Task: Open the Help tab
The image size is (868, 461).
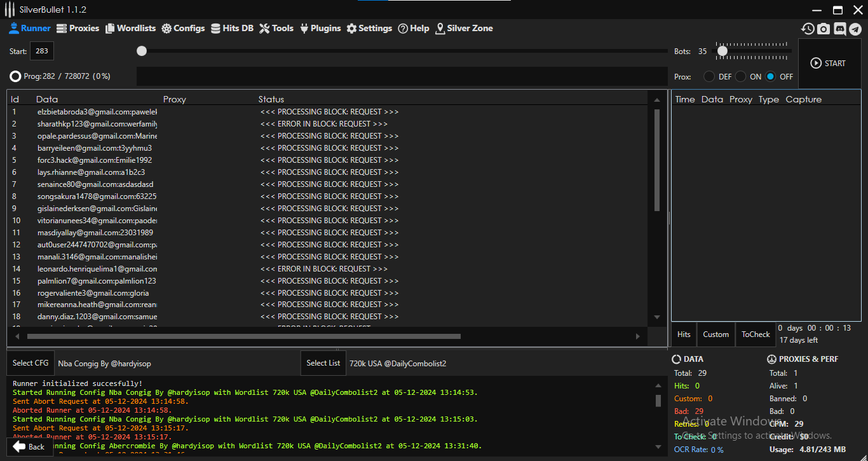Action: [414, 28]
